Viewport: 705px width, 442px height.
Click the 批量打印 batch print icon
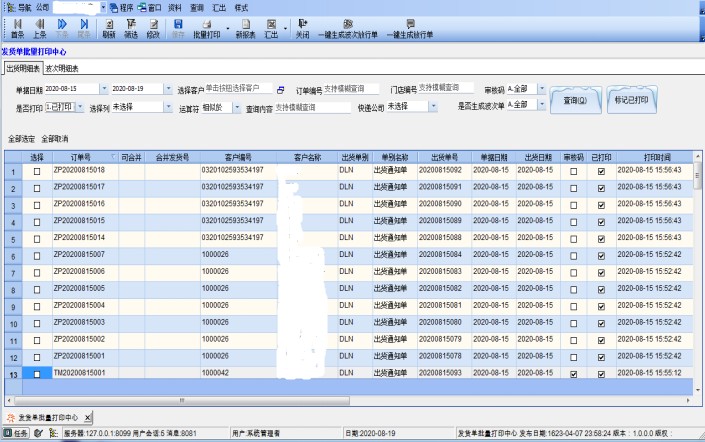pos(207,29)
